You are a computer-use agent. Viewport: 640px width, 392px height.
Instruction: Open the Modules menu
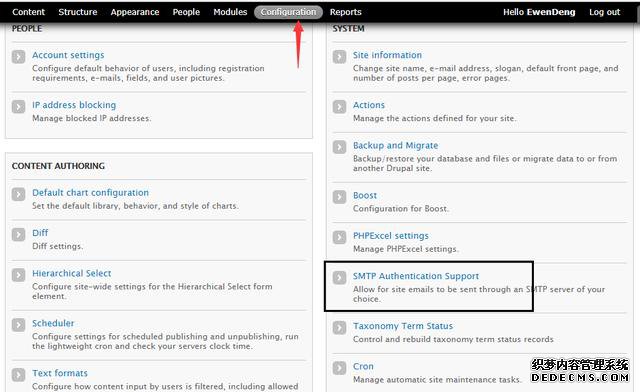click(x=230, y=12)
